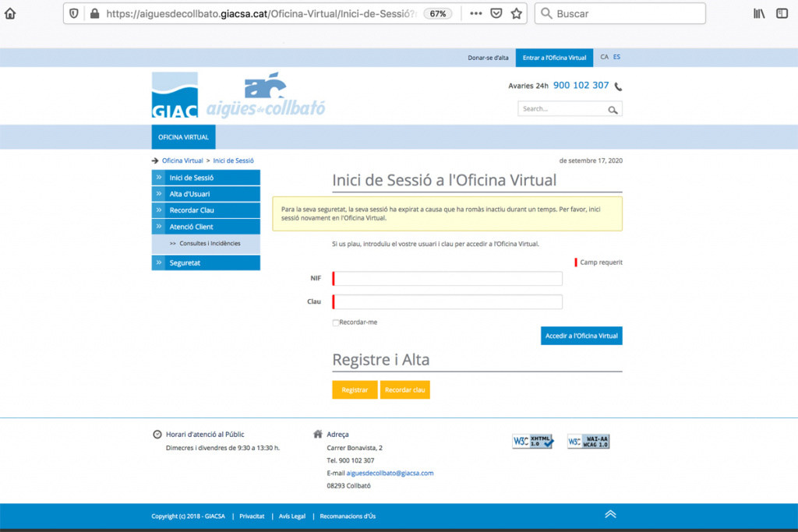This screenshot has height=532, width=798.
Task: Toggle the sidebar view icon
Action: click(782, 14)
